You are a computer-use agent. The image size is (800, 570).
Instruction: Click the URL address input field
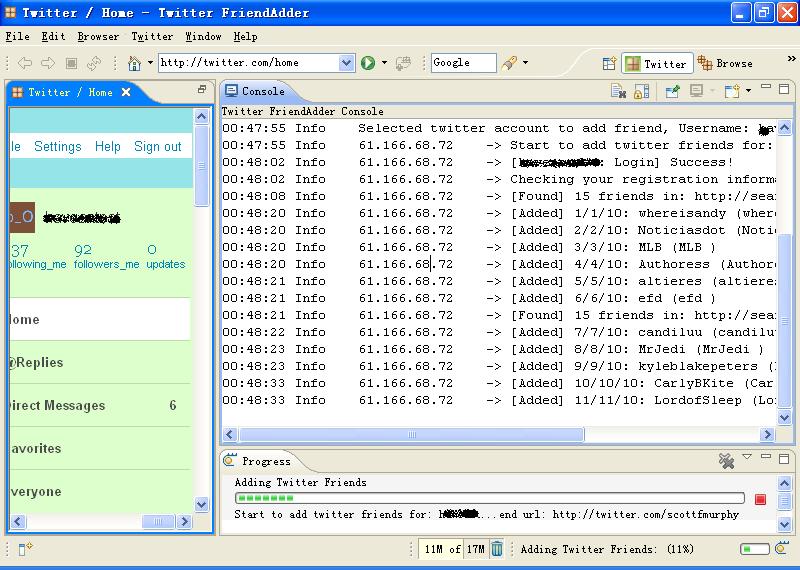click(x=248, y=63)
